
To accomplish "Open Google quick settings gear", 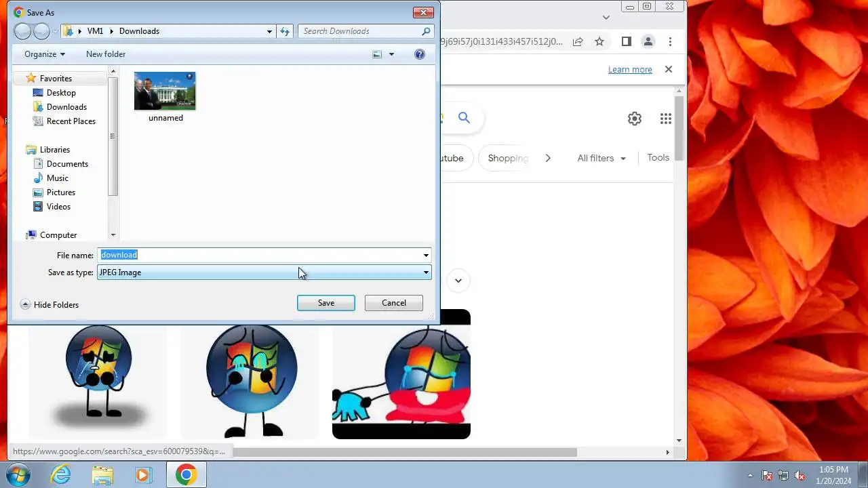I will pyautogui.click(x=635, y=119).
